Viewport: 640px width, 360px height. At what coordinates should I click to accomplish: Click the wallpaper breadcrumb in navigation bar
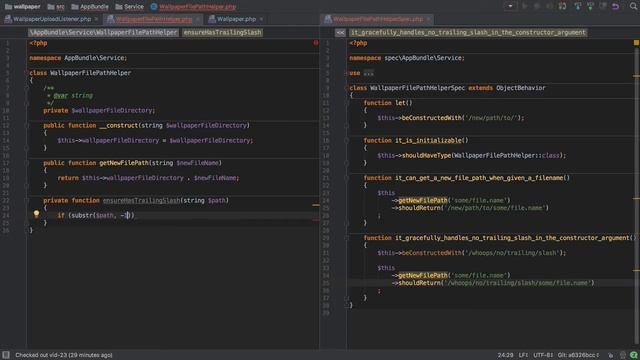tap(22, 7)
